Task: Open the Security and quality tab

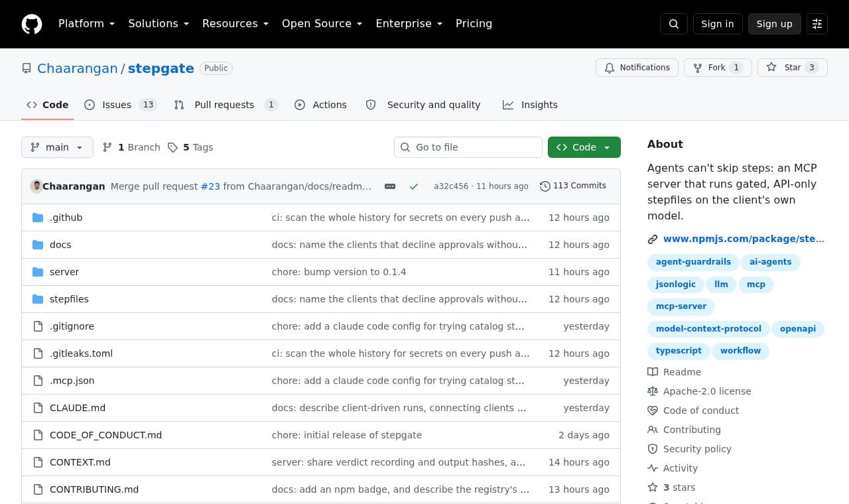Action: tap(423, 105)
